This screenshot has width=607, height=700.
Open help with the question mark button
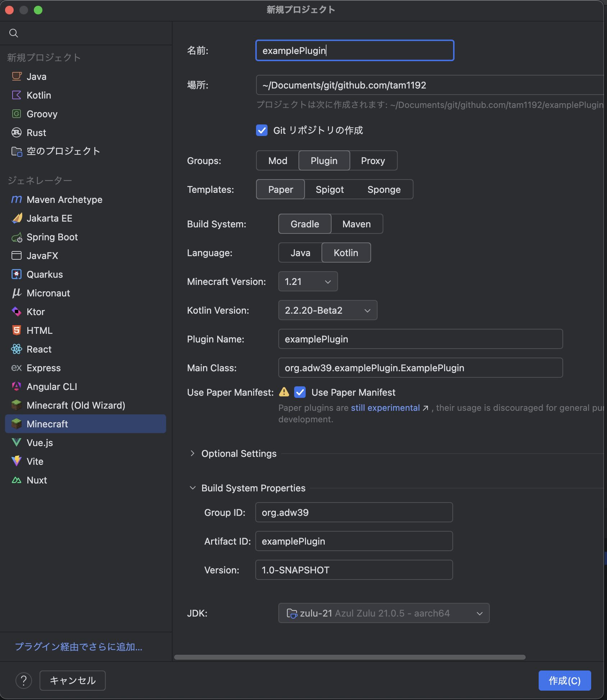point(24,680)
